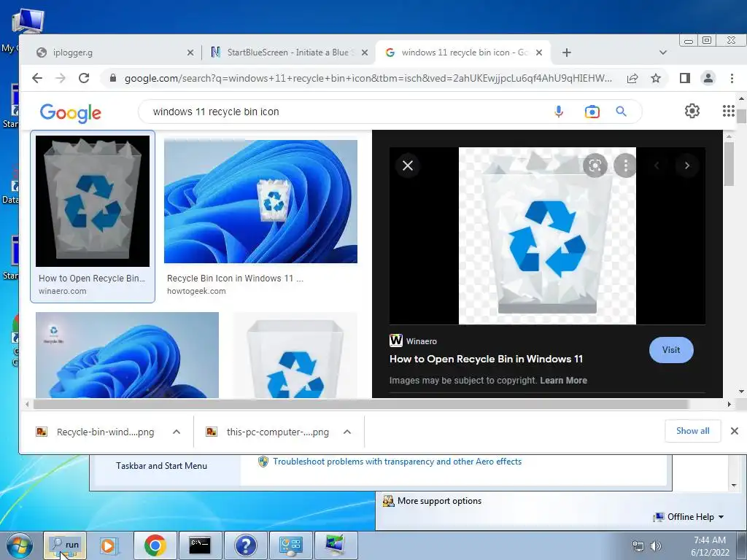Screen dimensions: 747x560
Task: Close the Google search tab
Action: tap(539, 52)
